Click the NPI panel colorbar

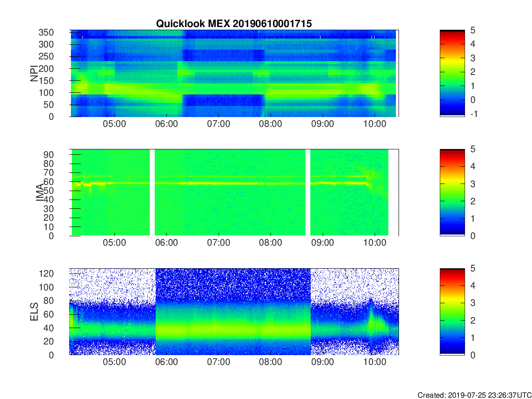pos(452,73)
